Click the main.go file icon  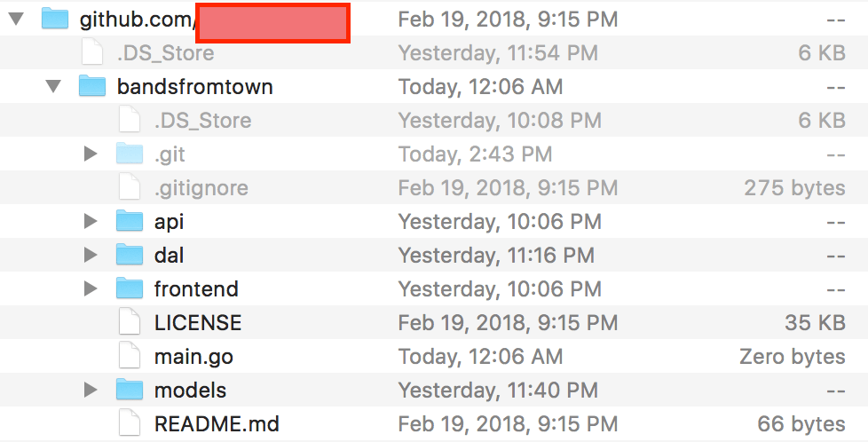click(130, 356)
